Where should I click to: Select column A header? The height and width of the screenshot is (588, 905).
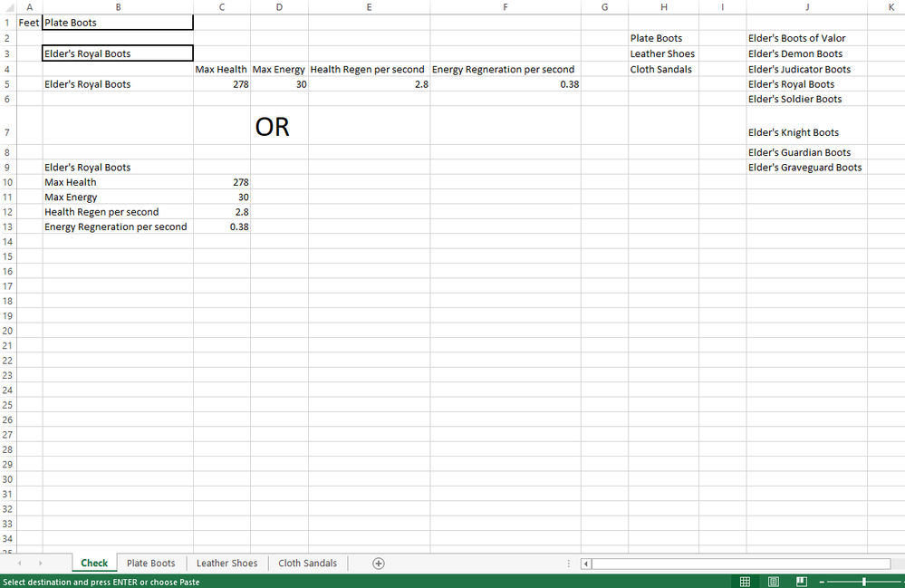click(x=29, y=7)
